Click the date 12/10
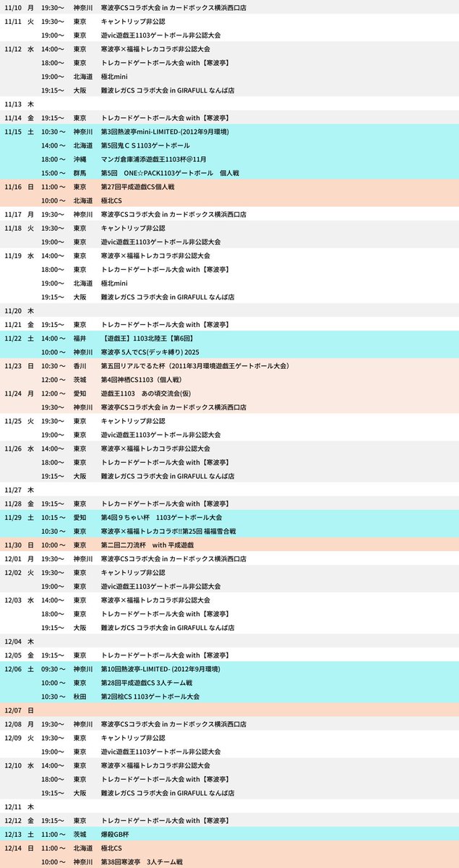This screenshot has height=868, width=459. coord(13,765)
